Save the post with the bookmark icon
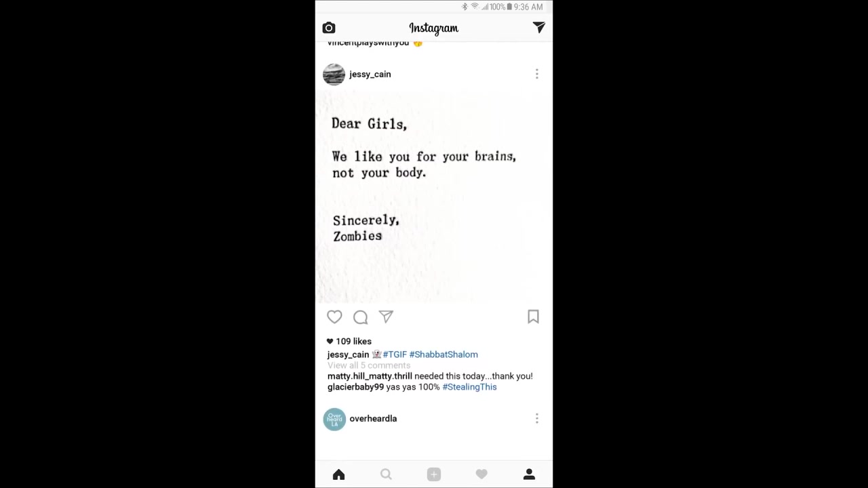The image size is (868, 488). coord(533,317)
